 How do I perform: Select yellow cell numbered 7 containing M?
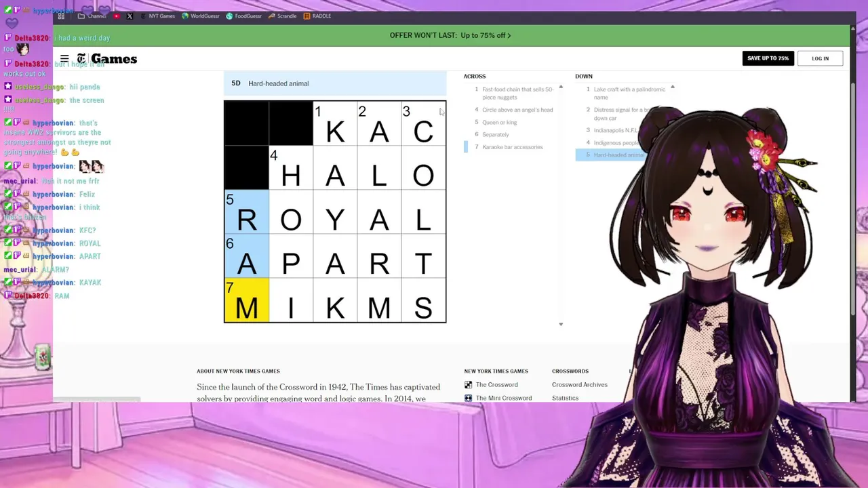[247, 300]
